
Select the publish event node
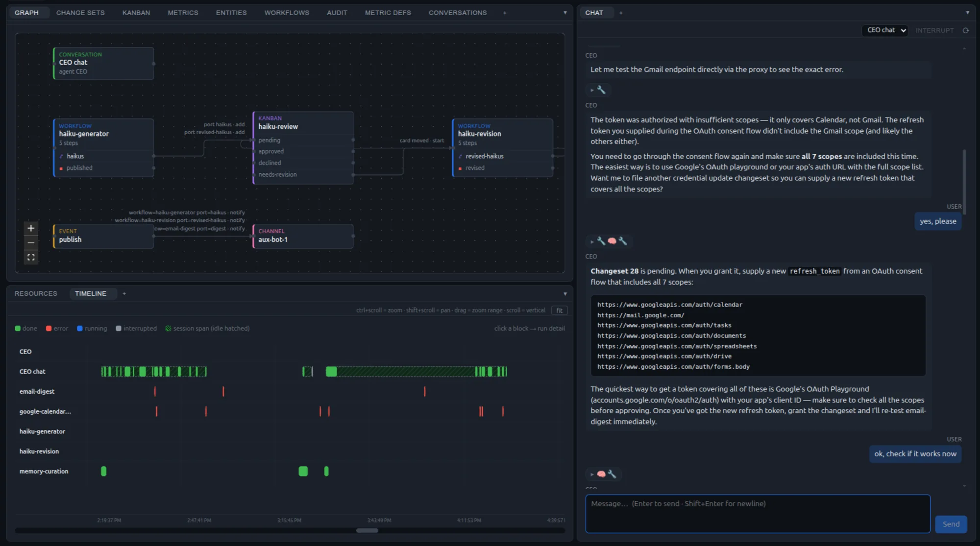tap(103, 236)
